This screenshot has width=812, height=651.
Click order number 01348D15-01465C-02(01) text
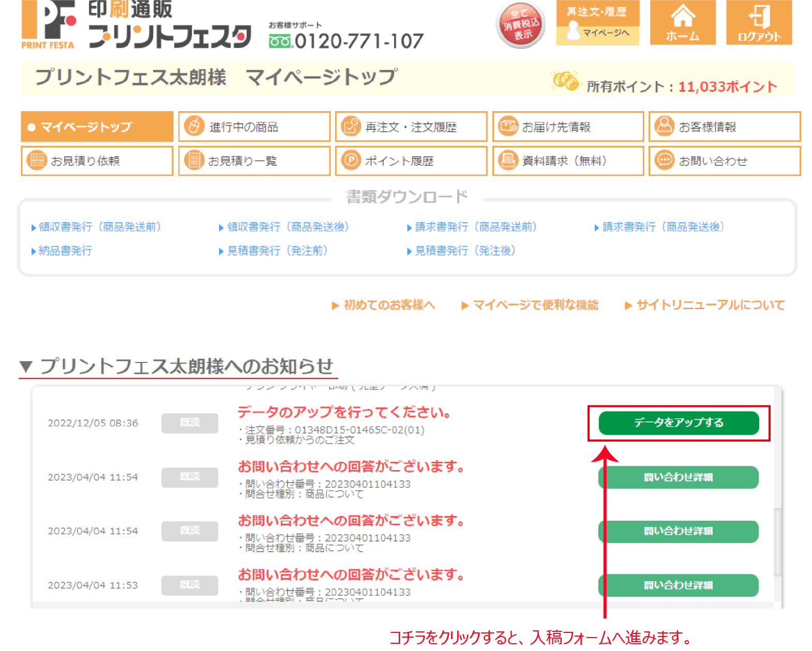point(359,430)
